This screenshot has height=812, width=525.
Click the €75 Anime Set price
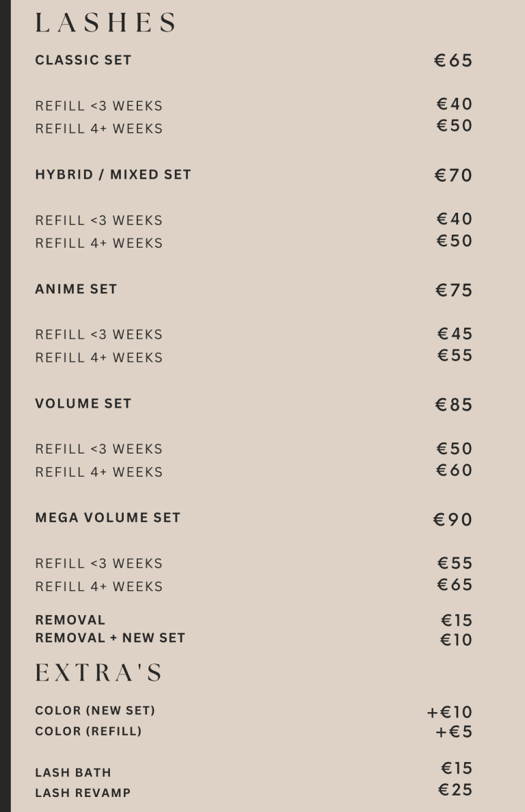coord(454,290)
